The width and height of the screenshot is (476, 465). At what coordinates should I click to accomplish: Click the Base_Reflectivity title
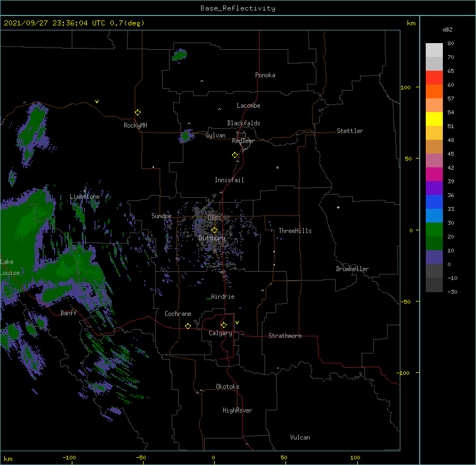pyautogui.click(x=238, y=8)
